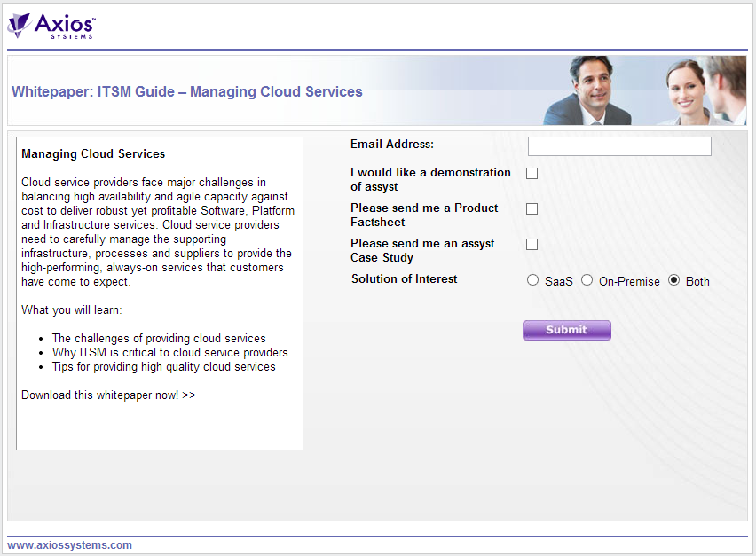The height and width of the screenshot is (556, 756).
Task: Tick the Product Factsheet checkbox
Action: click(532, 208)
